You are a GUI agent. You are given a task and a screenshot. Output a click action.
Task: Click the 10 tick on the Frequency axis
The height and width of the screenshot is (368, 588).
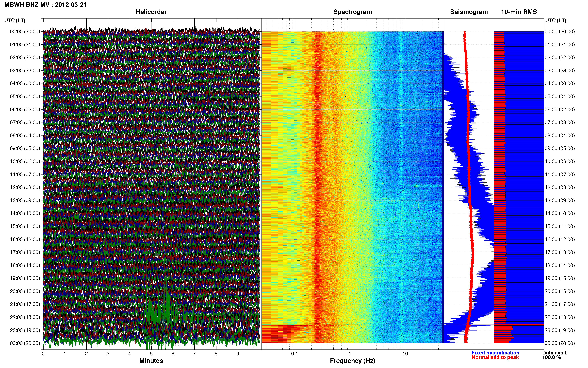click(405, 354)
